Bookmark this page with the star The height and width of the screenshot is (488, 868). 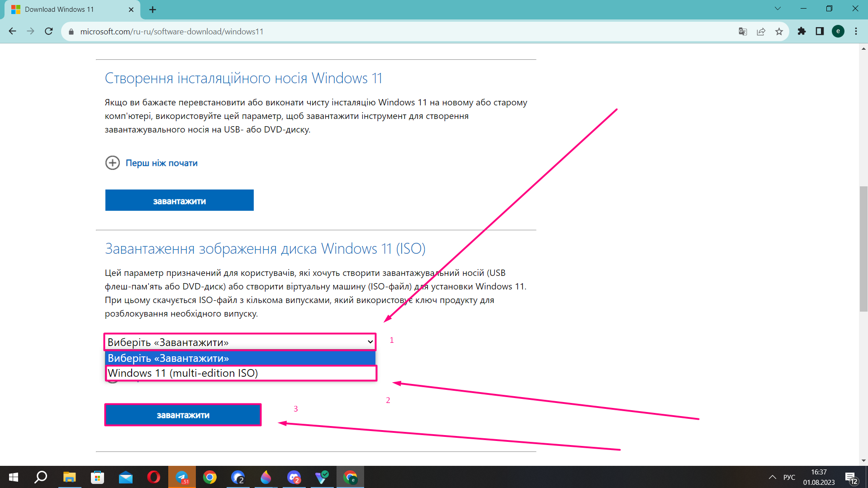coord(779,31)
